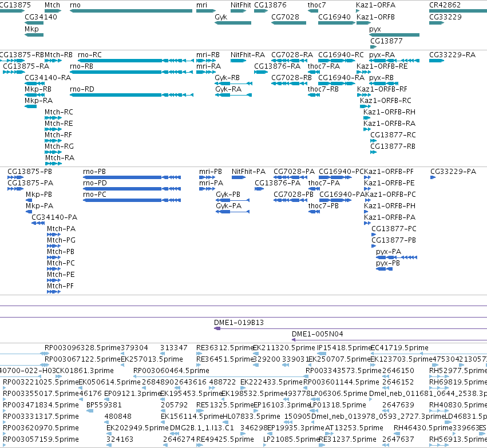Select the CG13877-RC transcript label
Viewport: 487px width, 448px height.
pyautogui.click(x=393, y=134)
